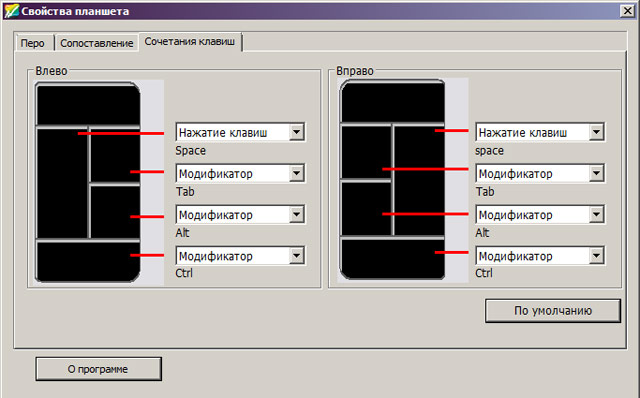
Task: Open Вправо Tab modifier dropdown
Action: coord(540,173)
